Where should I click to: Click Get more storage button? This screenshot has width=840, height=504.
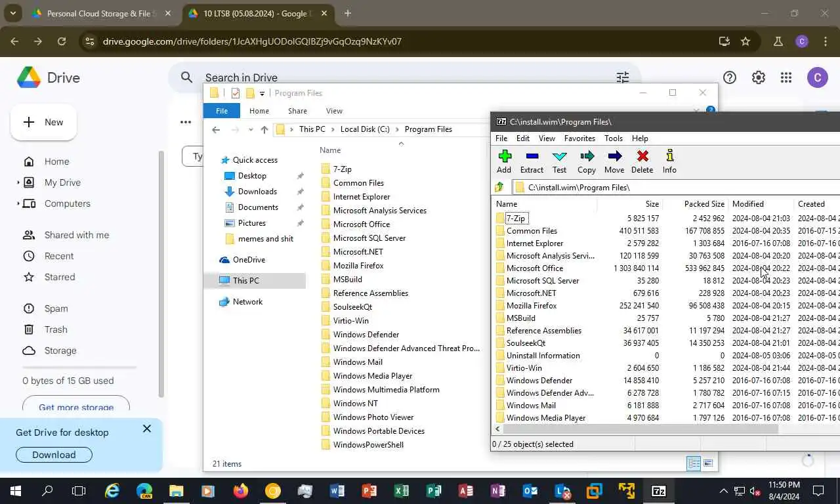[x=76, y=407]
